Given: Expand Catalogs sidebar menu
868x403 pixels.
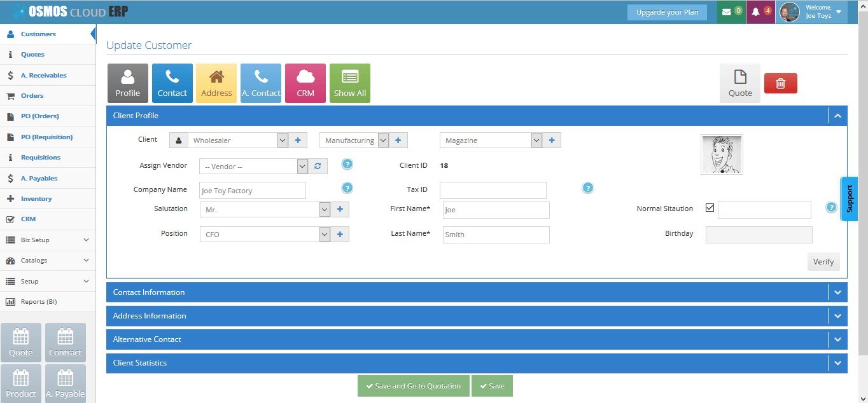Looking at the screenshot, I should click(x=48, y=261).
